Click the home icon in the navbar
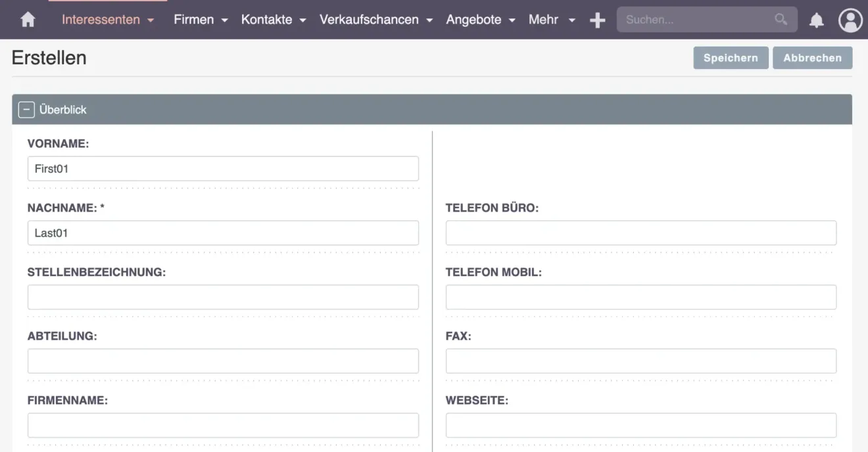 (26, 19)
